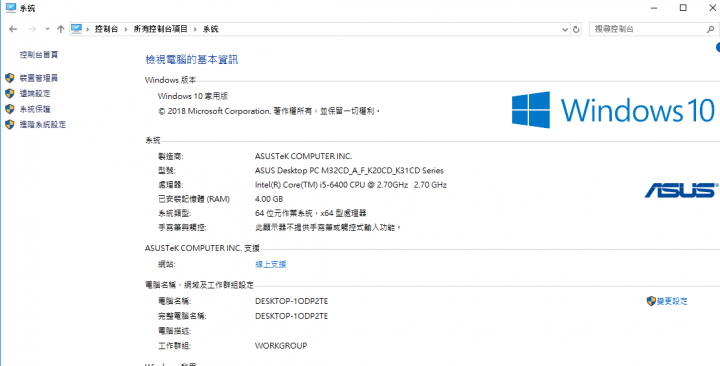Screen dimensions: 720x366
Task: Click the 2018 Microsoft Corporation copyright line
Action: tap(269, 111)
